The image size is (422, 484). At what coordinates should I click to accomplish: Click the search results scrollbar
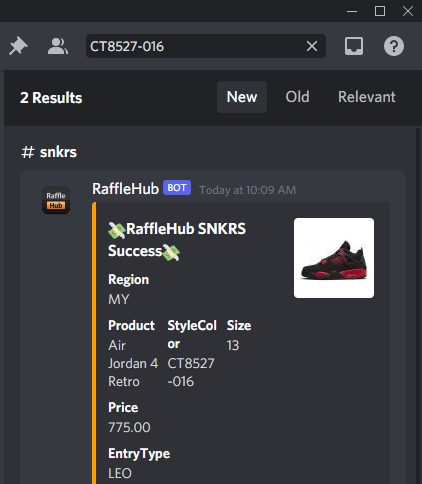418,305
